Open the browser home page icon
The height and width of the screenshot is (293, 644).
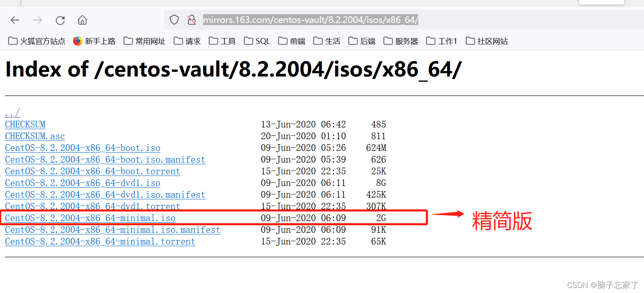click(x=82, y=20)
